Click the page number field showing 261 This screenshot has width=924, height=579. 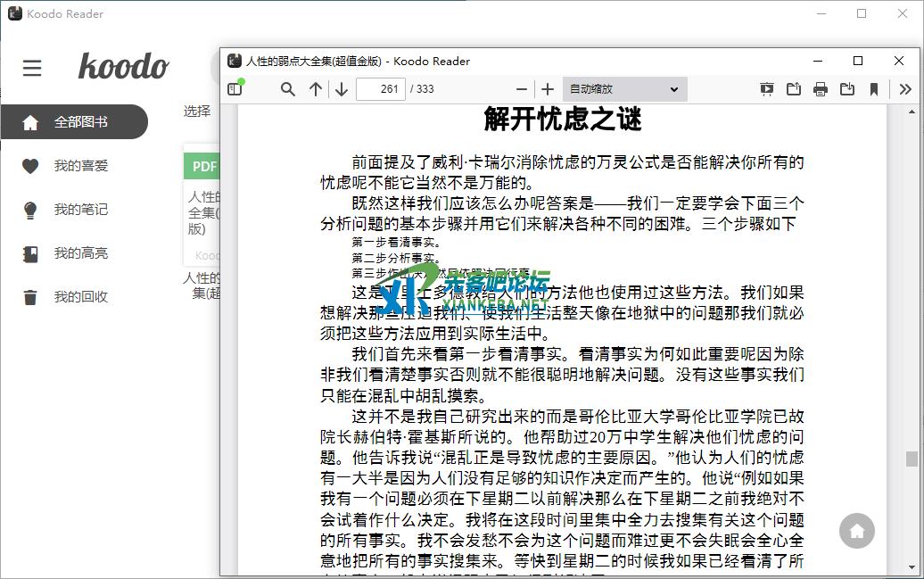tap(381, 89)
